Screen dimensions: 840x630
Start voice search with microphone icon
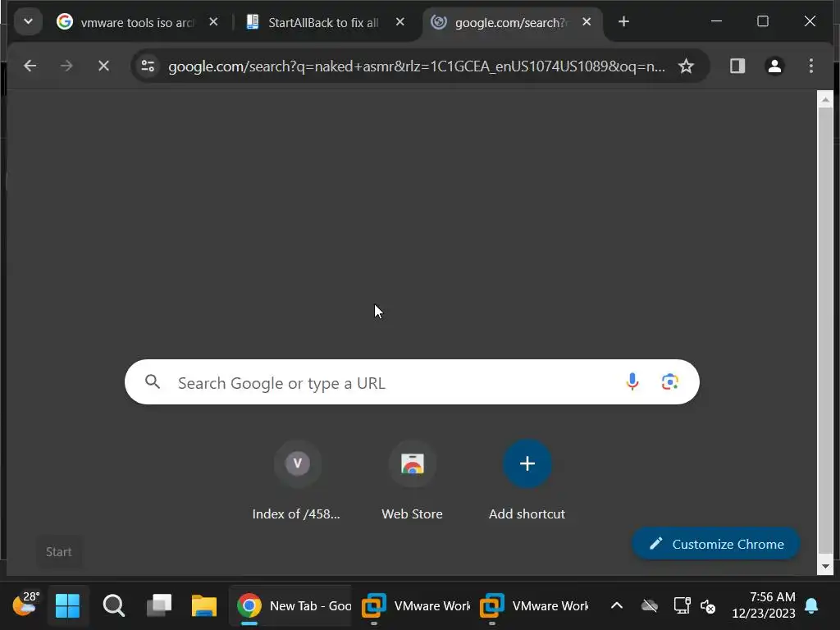pyautogui.click(x=632, y=381)
